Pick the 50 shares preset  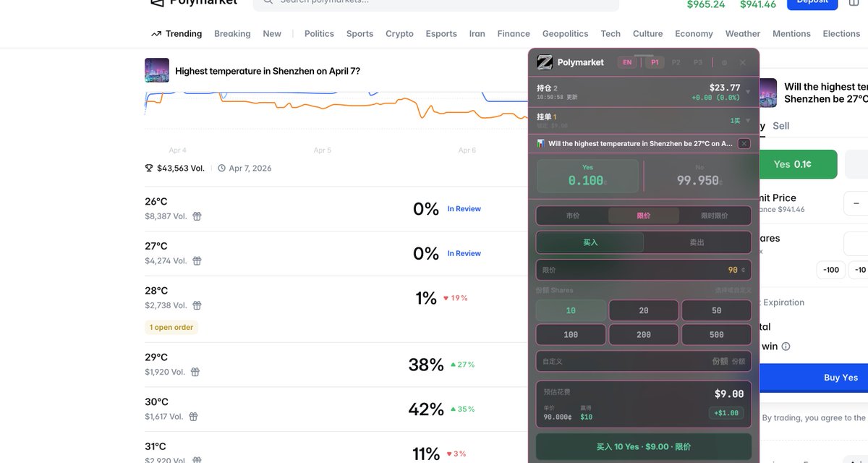(x=716, y=310)
